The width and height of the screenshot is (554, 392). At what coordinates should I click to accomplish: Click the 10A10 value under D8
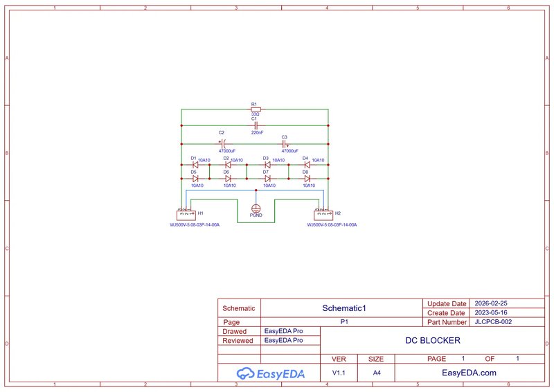[309, 186]
